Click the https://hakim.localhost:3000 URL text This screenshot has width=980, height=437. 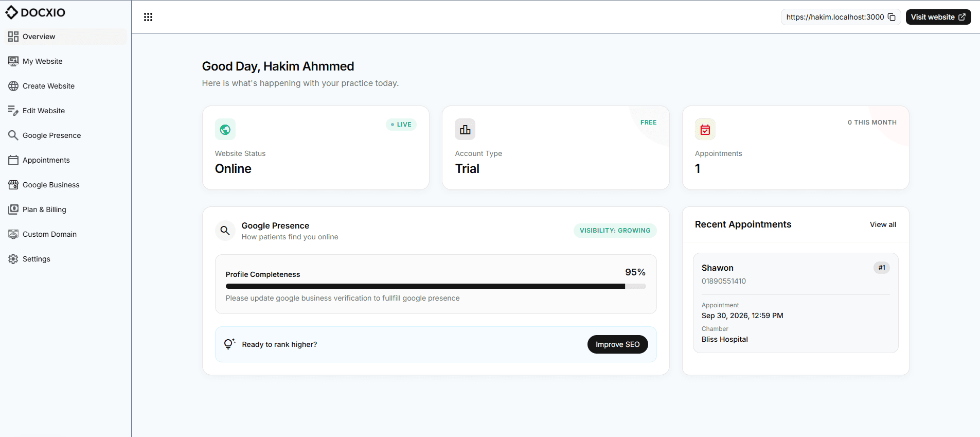pyautogui.click(x=835, y=17)
